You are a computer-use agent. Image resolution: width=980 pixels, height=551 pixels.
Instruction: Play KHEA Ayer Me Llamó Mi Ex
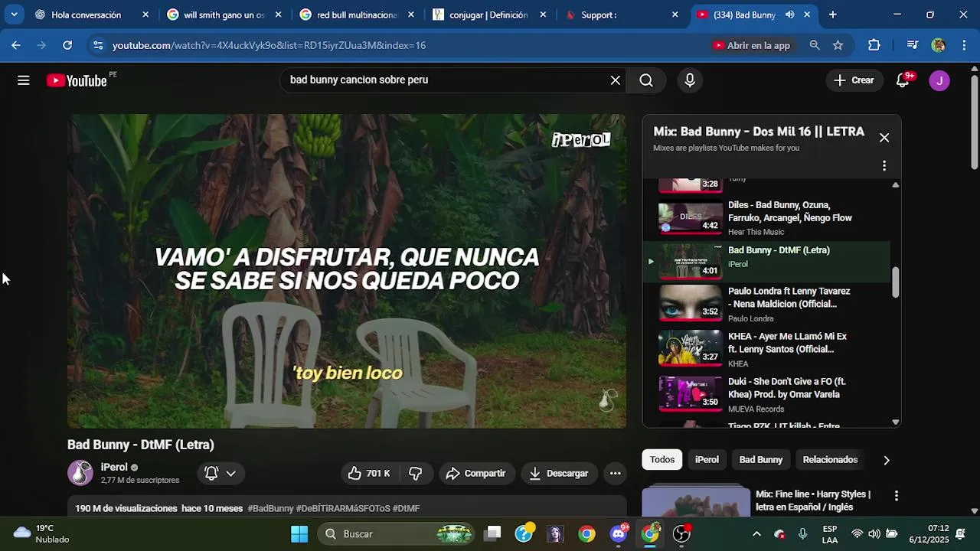pyautogui.click(x=766, y=350)
